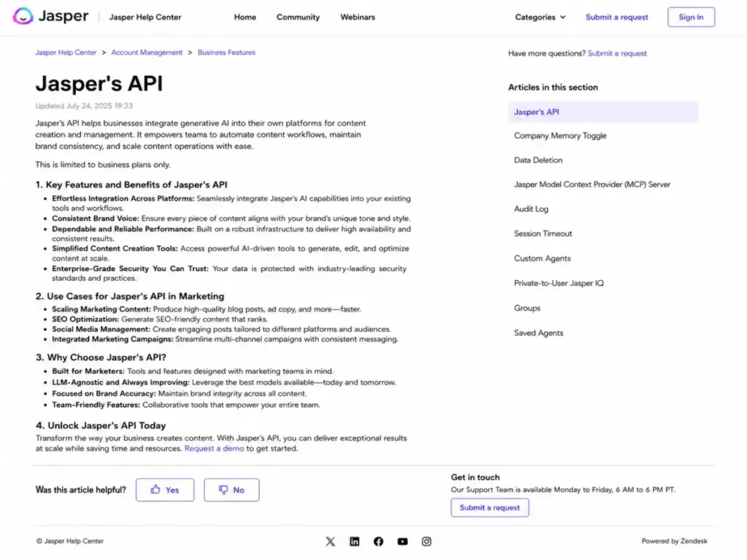This screenshot has width=747, height=560.
Task: Click 'Team-Friendly Features:' bullet
Action: point(96,405)
